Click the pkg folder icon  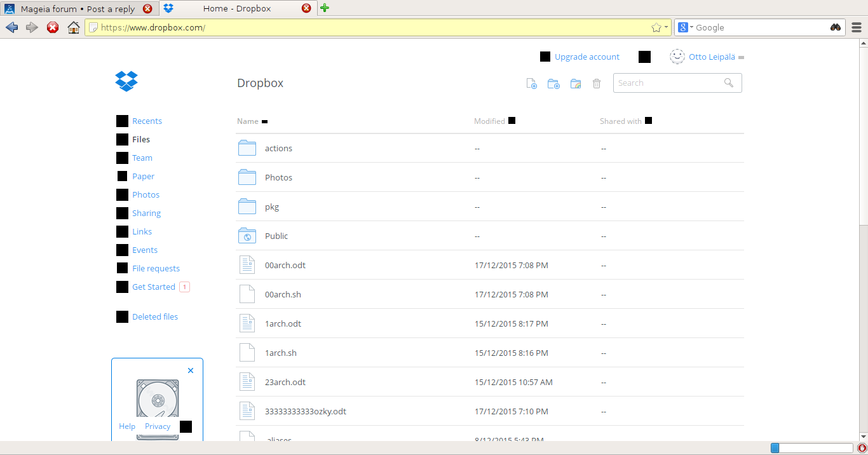[247, 207]
